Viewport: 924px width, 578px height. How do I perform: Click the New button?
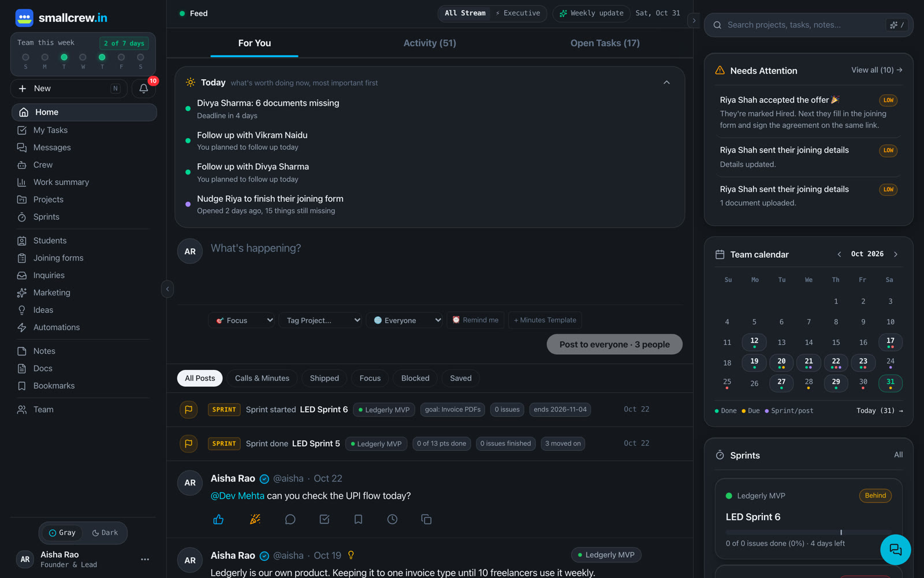[69, 88]
